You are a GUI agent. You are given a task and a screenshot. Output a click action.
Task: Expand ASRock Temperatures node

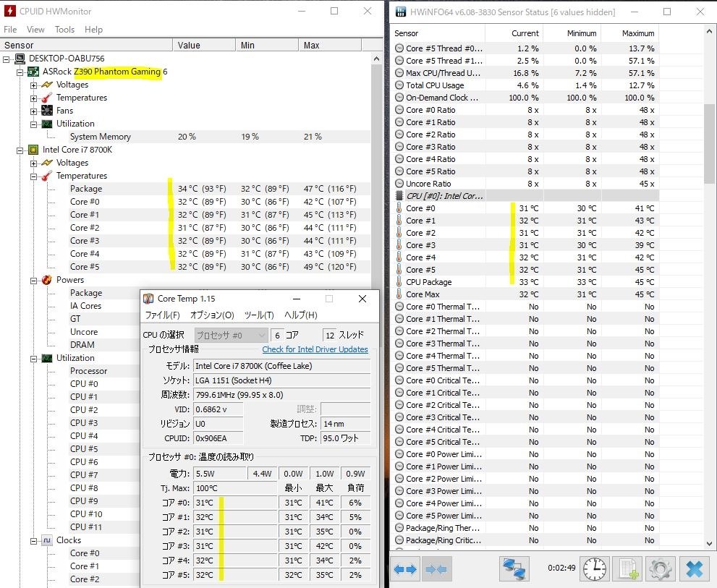pos(33,98)
